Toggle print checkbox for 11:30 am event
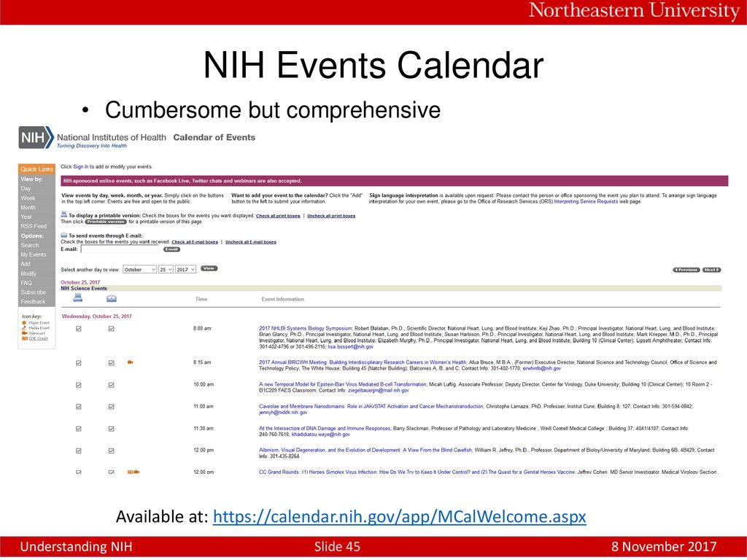Viewport: 747px width, 560px height. point(79,429)
